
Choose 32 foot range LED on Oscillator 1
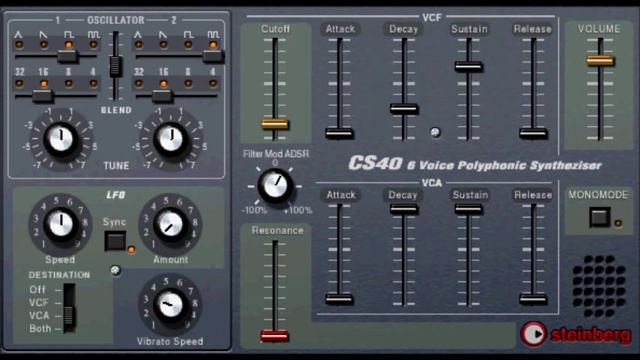[19, 83]
